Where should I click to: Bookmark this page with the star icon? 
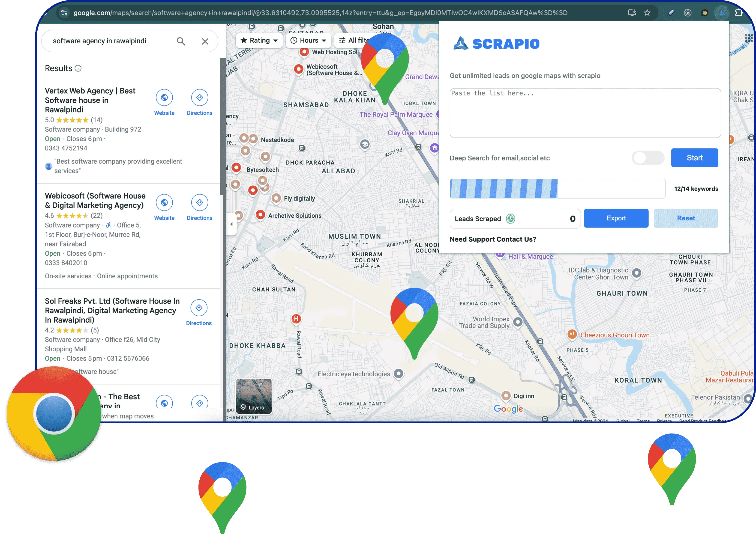647,13
